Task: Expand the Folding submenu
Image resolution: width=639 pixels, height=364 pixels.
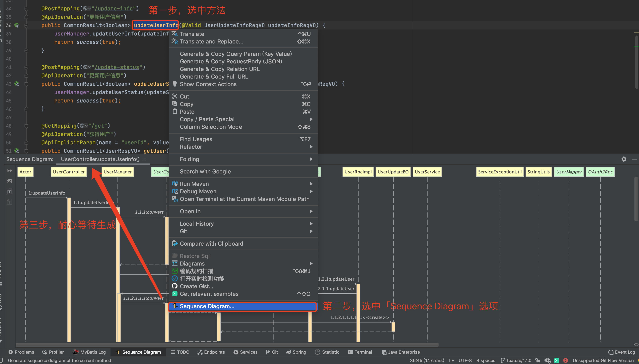Action: tap(189, 159)
